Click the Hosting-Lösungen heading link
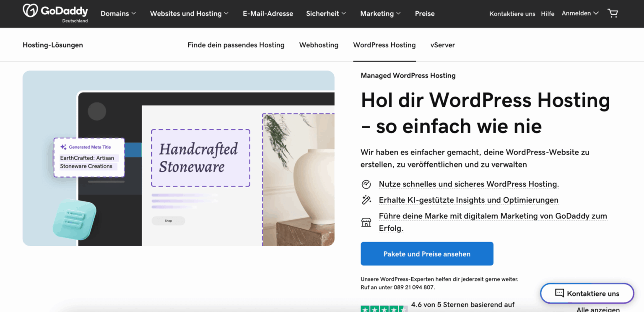This screenshot has width=644, height=312. coord(53,45)
